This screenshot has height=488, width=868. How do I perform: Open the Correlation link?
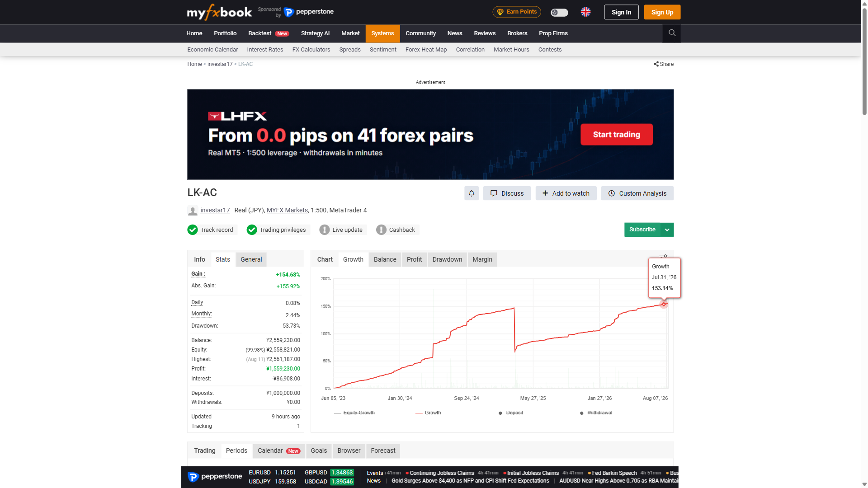[470, 50]
